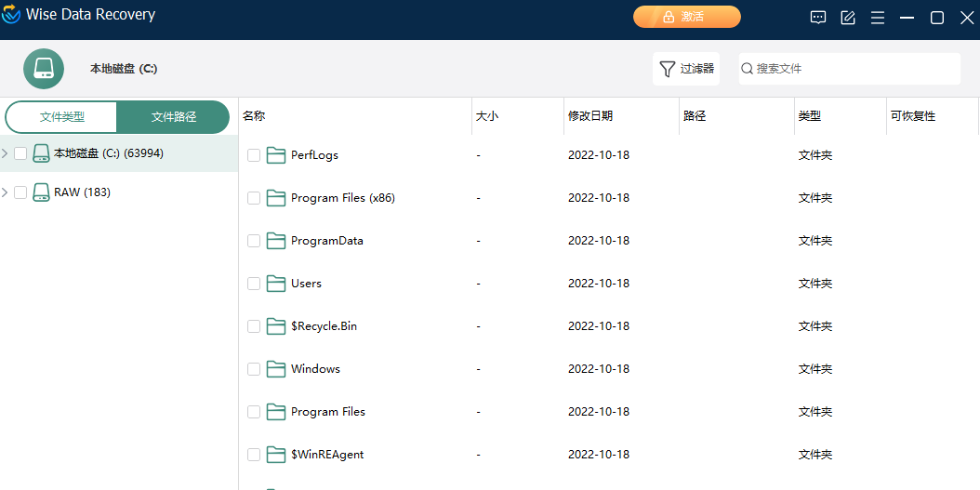The width and height of the screenshot is (980, 490).
Task: Click the PerfLogs folder icon
Action: [276, 155]
